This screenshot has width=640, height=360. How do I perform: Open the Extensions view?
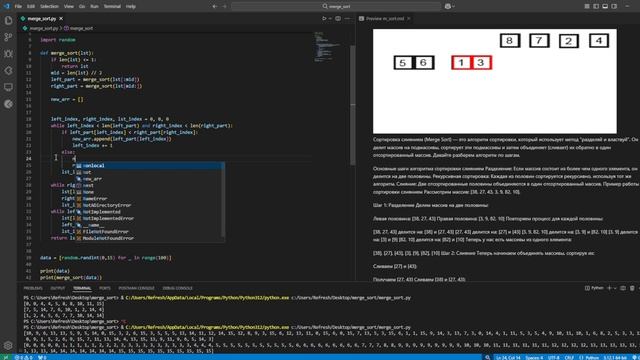click(x=8, y=71)
